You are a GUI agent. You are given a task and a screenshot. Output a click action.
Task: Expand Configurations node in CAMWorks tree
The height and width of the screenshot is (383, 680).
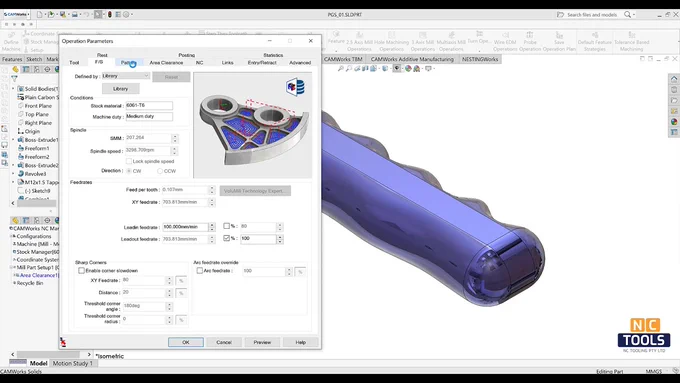[12, 236]
